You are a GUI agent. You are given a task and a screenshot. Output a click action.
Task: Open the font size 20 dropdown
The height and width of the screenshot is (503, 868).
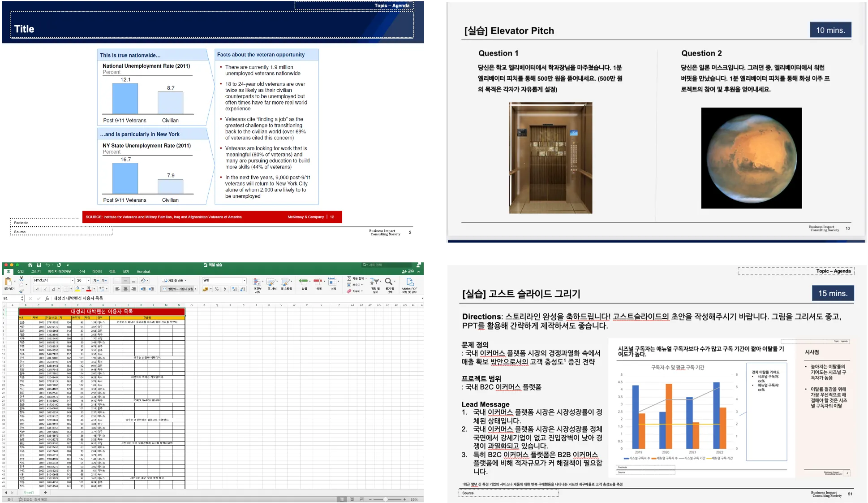[89, 281]
